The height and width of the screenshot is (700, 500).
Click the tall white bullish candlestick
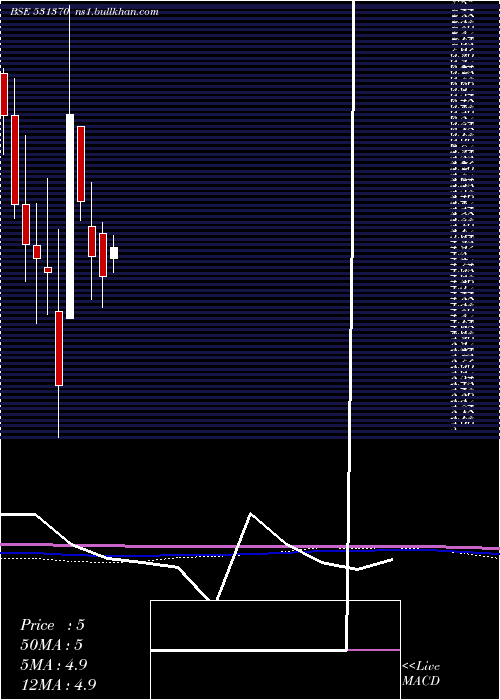70,217
